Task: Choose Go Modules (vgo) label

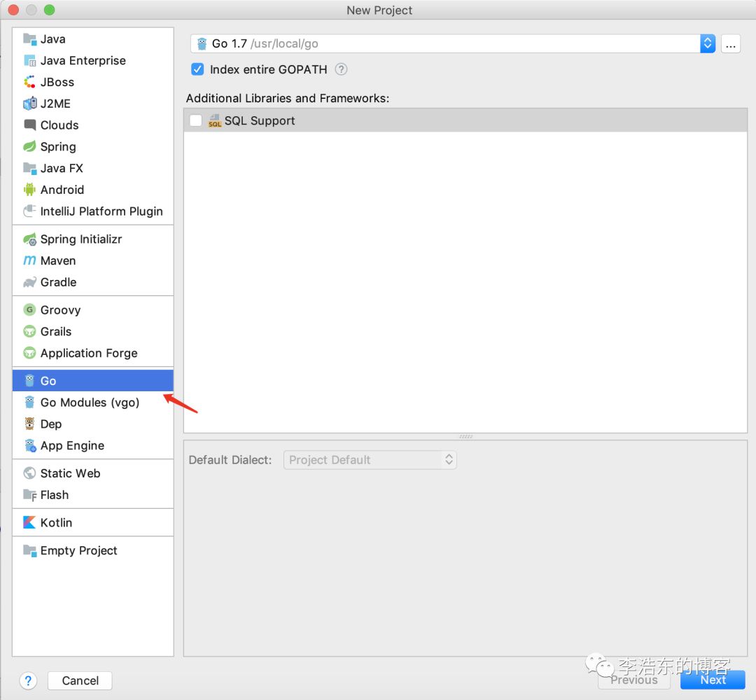Action: click(x=90, y=402)
